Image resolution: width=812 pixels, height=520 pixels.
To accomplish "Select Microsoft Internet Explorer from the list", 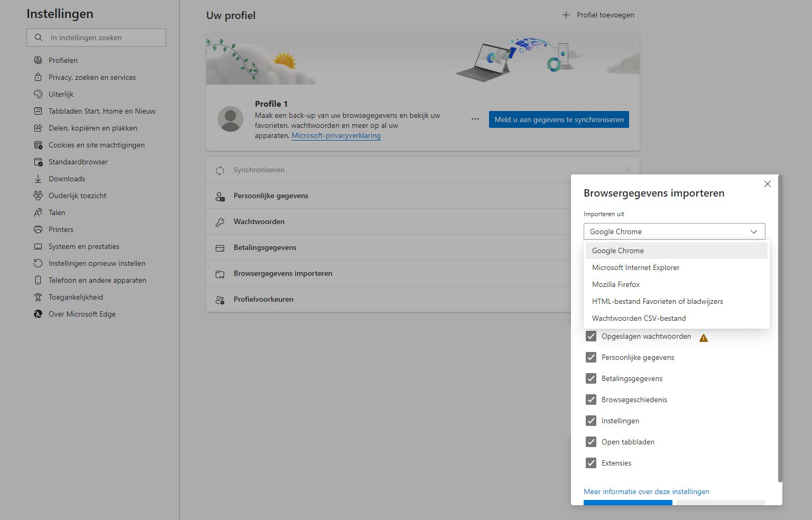I will pyautogui.click(x=676, y=267).
